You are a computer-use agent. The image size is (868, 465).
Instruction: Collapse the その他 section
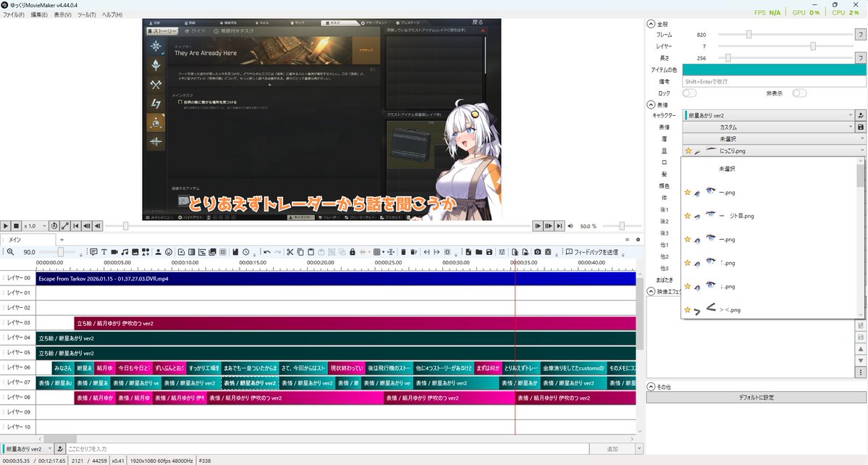click(x=651, y=386)
